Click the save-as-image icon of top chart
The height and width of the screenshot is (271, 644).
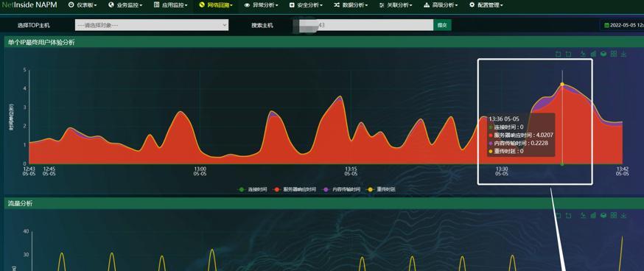pyautogui.click(x=623, y=54)
